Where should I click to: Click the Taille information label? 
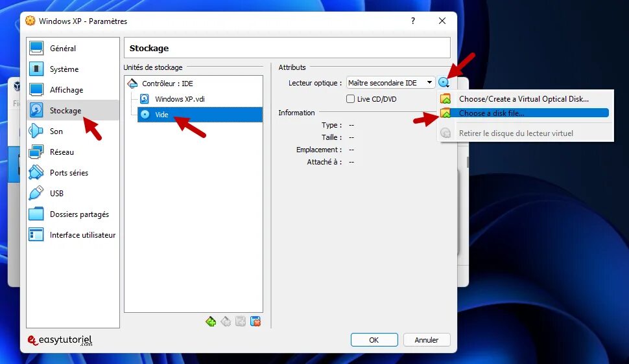(331, 137)
